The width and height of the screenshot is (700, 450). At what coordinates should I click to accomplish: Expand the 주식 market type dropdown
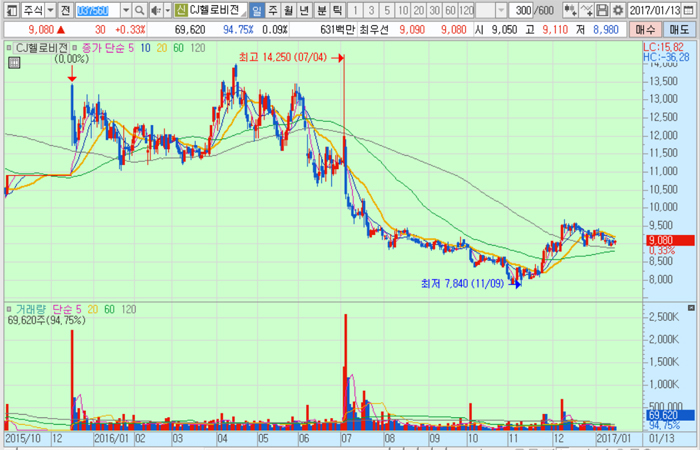(49, 10)
